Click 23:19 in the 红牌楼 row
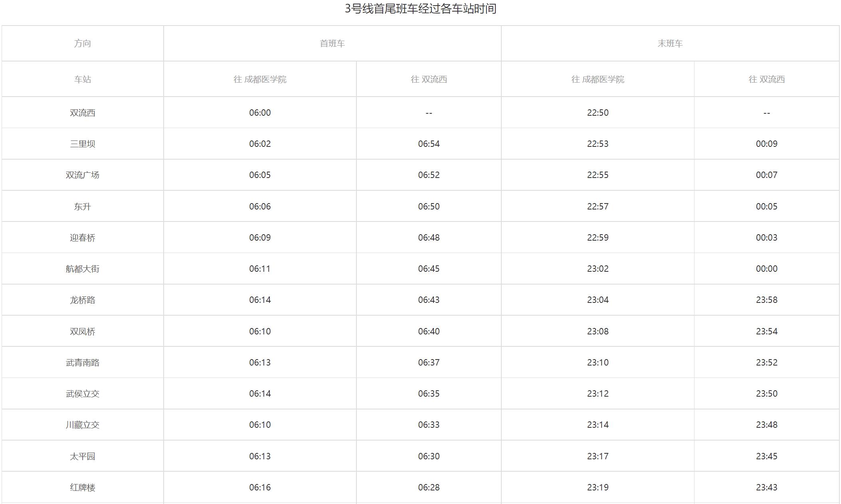 coord(598,487)
